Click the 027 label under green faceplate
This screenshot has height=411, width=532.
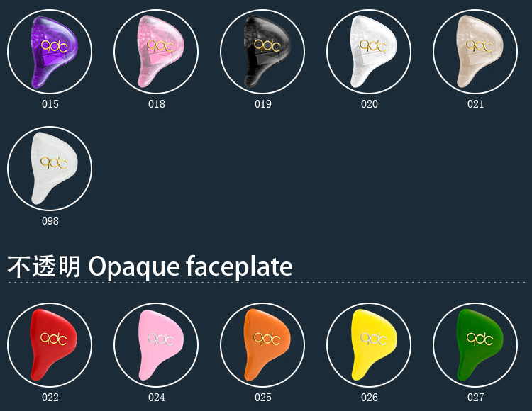click(476, 398)
